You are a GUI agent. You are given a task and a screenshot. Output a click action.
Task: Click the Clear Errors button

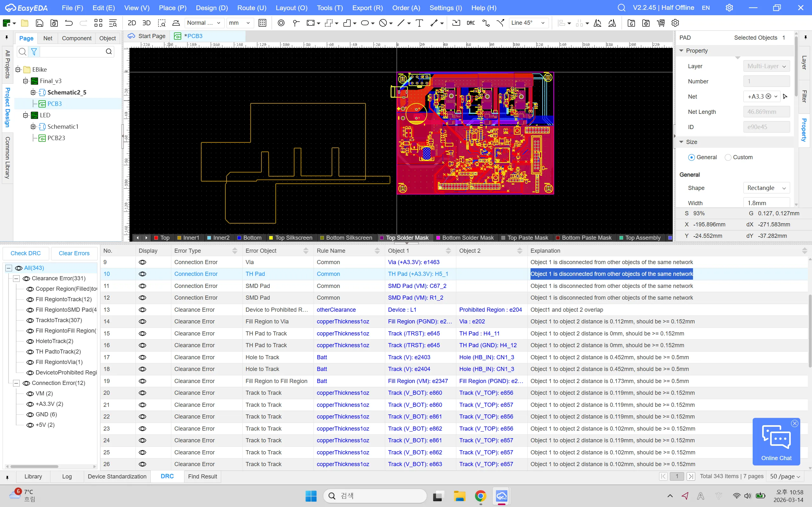coord(74,253)
